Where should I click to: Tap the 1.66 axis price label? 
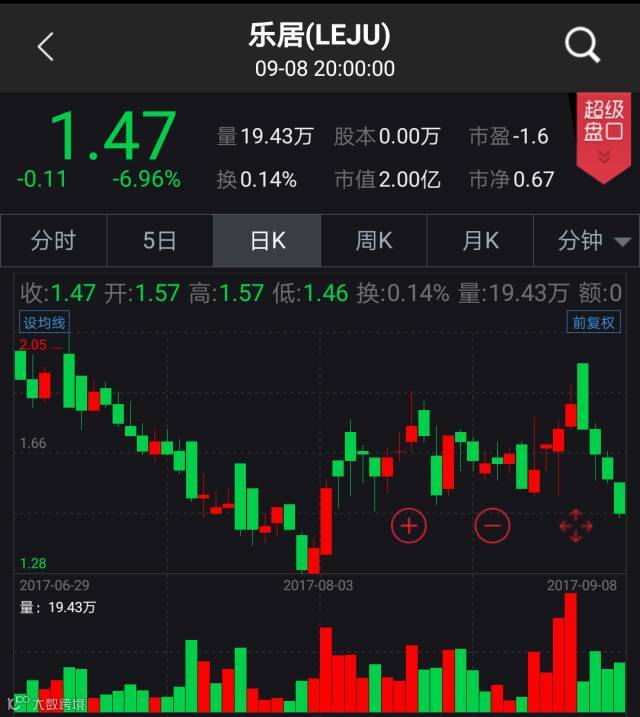click(x=33, y=443)
